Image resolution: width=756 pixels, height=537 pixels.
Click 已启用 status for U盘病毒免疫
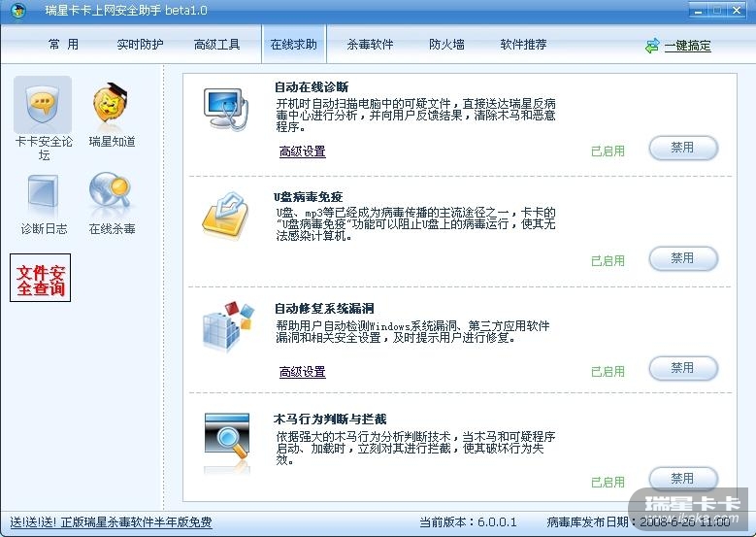pos(608,261)
